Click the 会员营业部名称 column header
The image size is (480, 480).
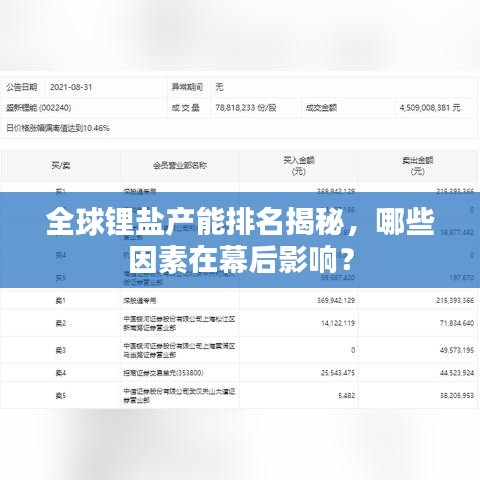[x=180, y=165]
